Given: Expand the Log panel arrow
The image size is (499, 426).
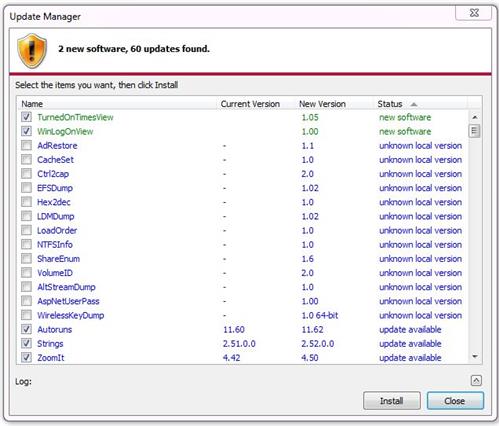Looking at the screenshot, I should (476, 380).
